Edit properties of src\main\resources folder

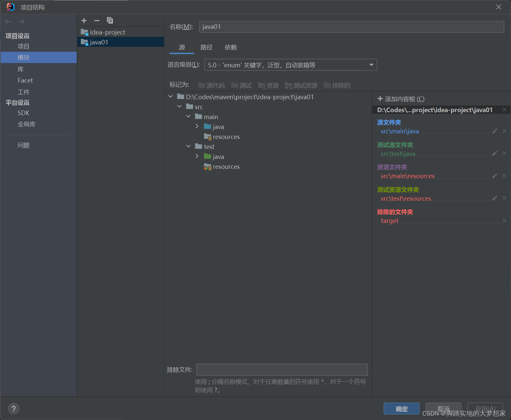495,176
